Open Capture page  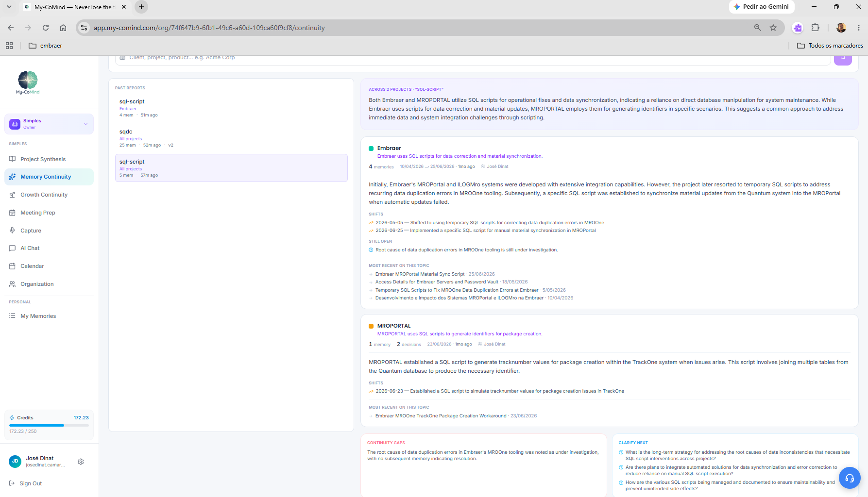49,231
